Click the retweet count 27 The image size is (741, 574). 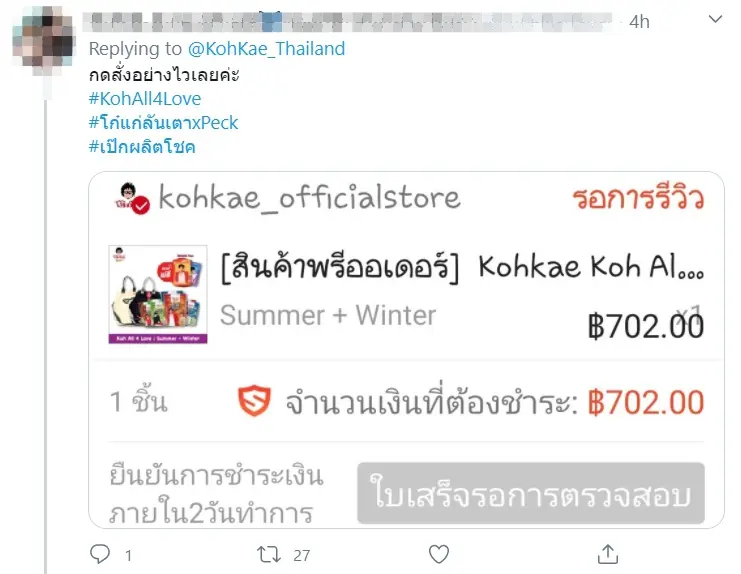pos(302,556)
